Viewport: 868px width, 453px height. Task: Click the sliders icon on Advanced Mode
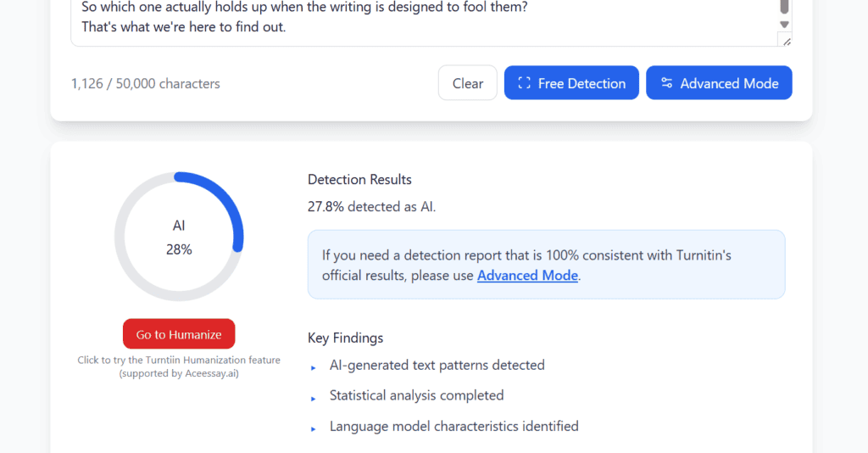click(667, 83)
